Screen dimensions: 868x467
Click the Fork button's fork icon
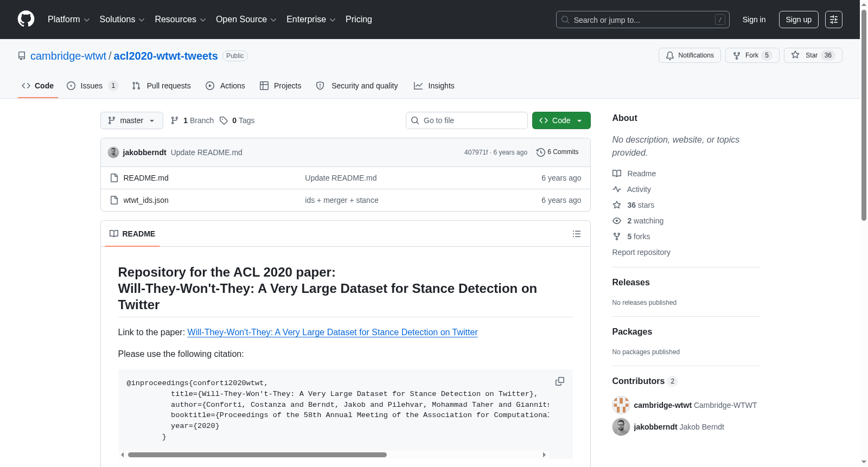tap(737, 55)
